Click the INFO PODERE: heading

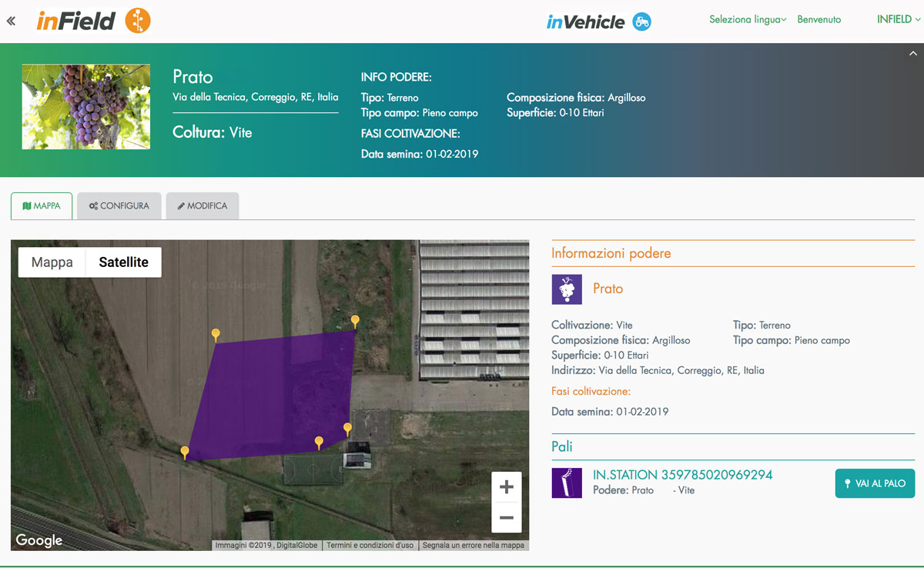(x=397, y=77)
